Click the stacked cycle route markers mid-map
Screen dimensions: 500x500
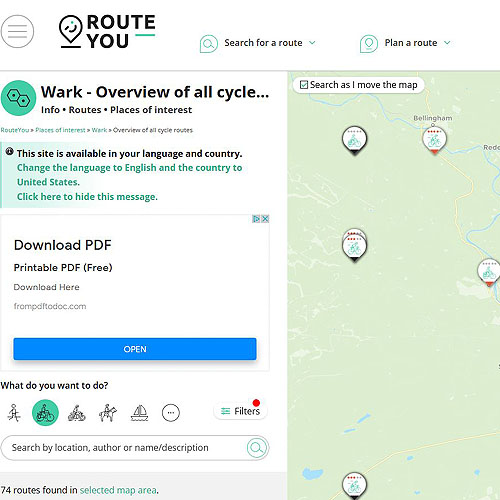(355, 246)
